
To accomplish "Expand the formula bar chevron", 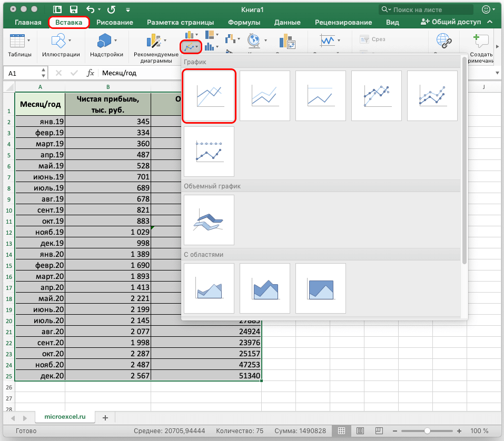I will [x=497, y=73].
